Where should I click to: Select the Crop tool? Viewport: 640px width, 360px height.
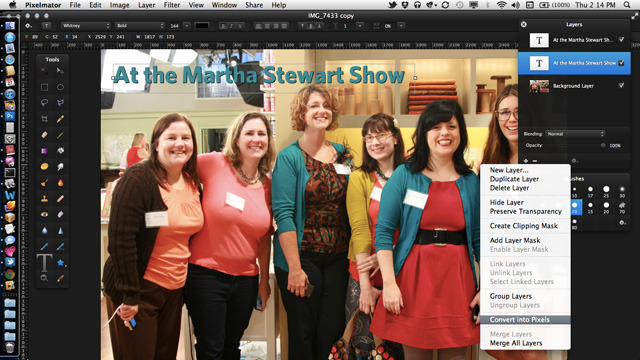(44, 119)
